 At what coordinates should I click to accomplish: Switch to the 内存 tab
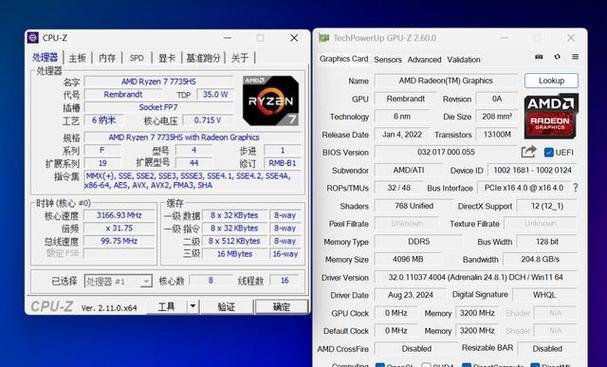pyautogui.click(x=107, y=58)
